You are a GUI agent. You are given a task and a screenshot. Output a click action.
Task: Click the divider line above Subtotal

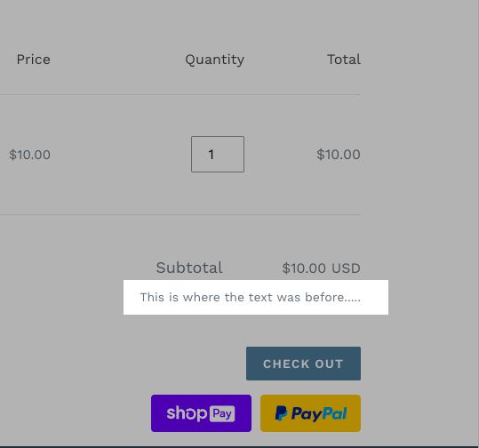pos(180,215)
